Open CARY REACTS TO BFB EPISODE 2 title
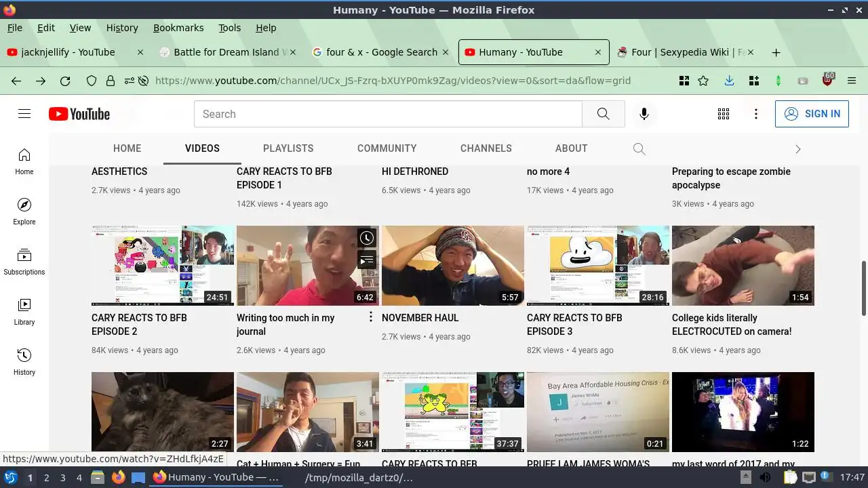The image size is (868, 488). click(x=139, y=325)
